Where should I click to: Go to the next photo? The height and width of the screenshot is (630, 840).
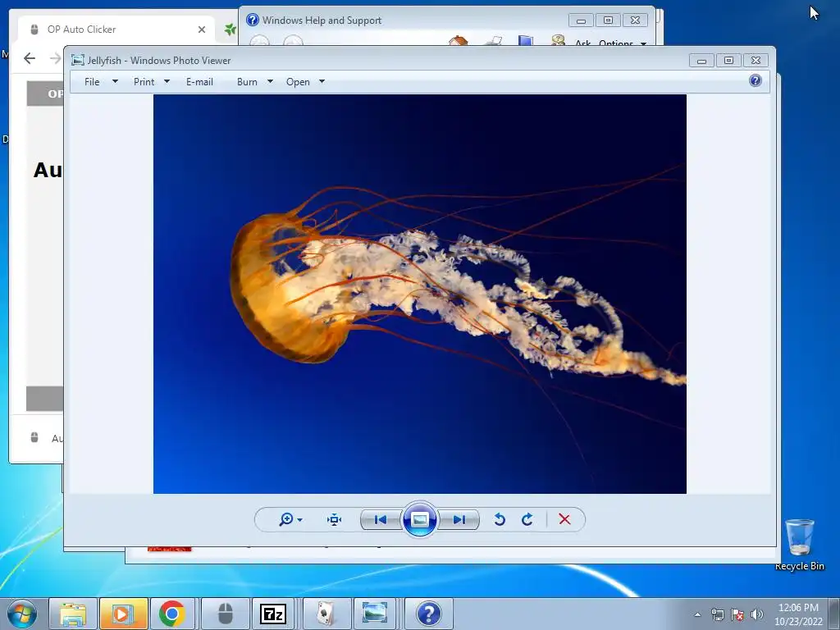click(459, 519)
